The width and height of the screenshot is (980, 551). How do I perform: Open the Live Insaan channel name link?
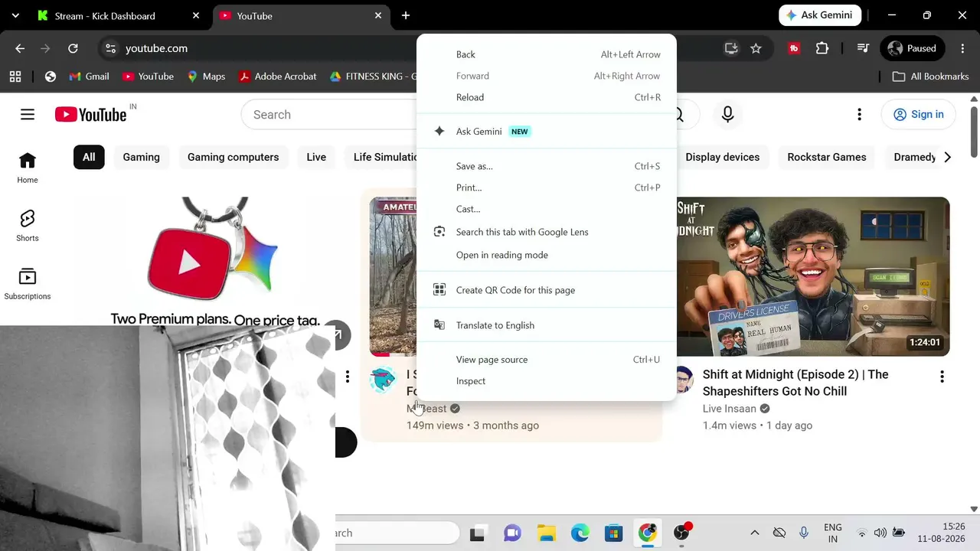(x=730, y=409)
